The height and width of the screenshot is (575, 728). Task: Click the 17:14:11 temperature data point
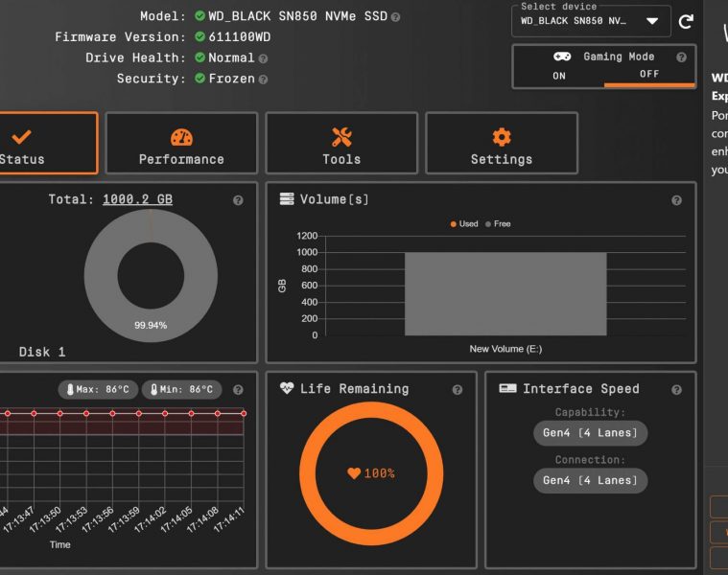pos(244,413)
